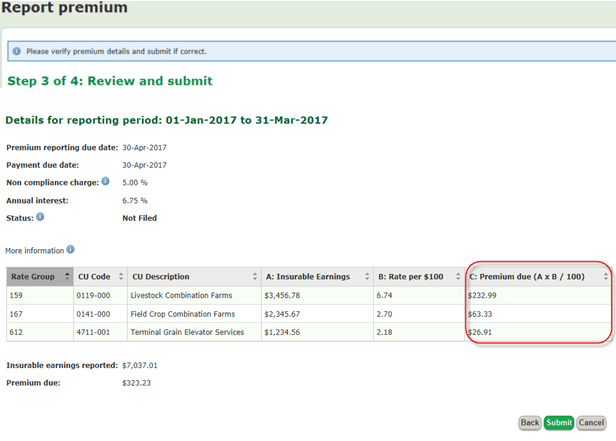616x441 pixels.
Task: Sort by C: Premium due column arrow
Action: (606, 276)
